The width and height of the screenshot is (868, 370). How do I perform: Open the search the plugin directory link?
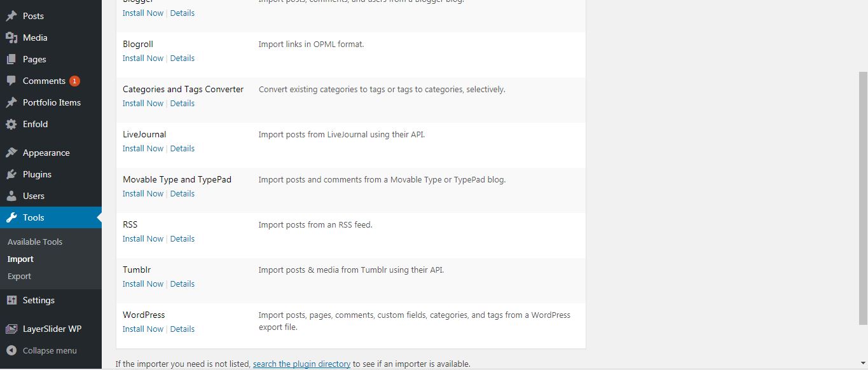(301, 364)
